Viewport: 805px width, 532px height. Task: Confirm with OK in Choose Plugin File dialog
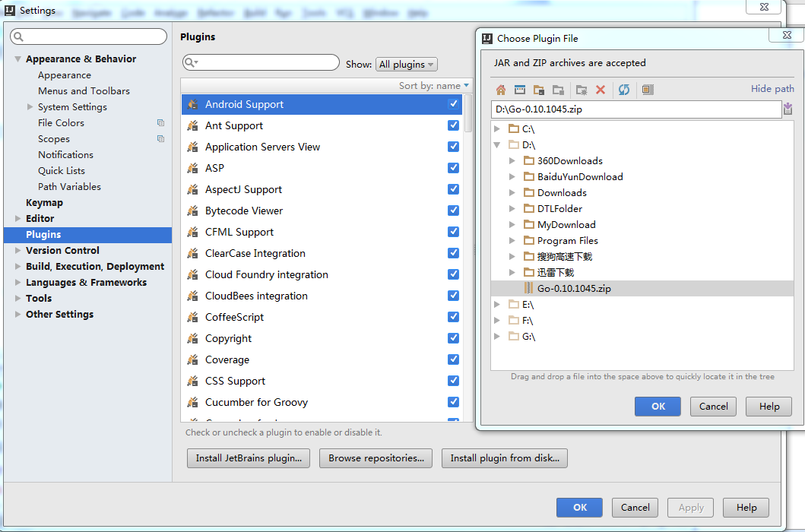click(658, 406)
